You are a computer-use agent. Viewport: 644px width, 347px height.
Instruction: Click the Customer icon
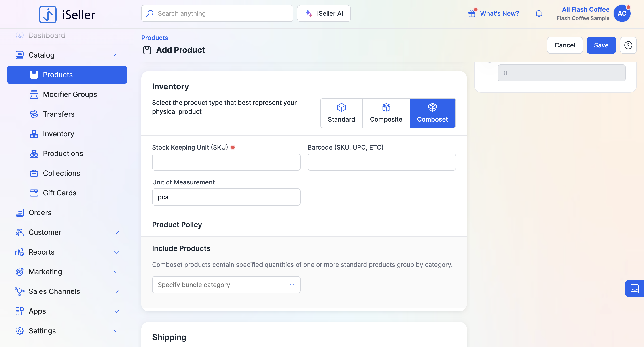click(x=19, y=232)
